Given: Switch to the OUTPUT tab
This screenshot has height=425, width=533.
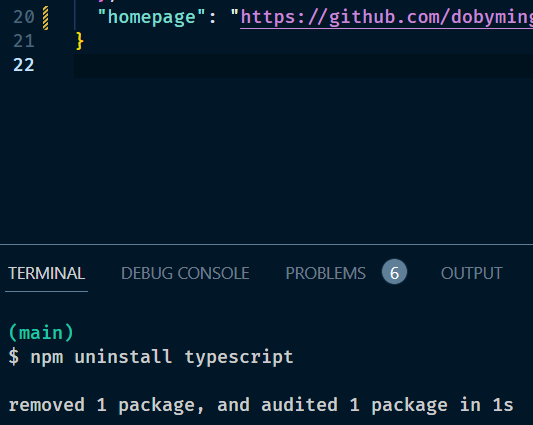Looking at the screenshot, I should click(471, 273).
